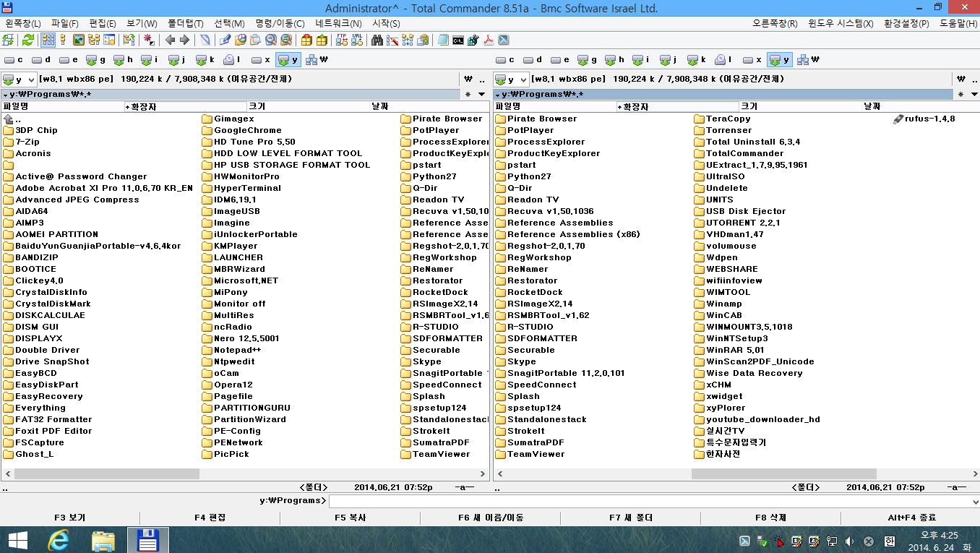The image size is (980, 553).
Task: Open right panel directory hotlist star
Action: click(960, 95)
